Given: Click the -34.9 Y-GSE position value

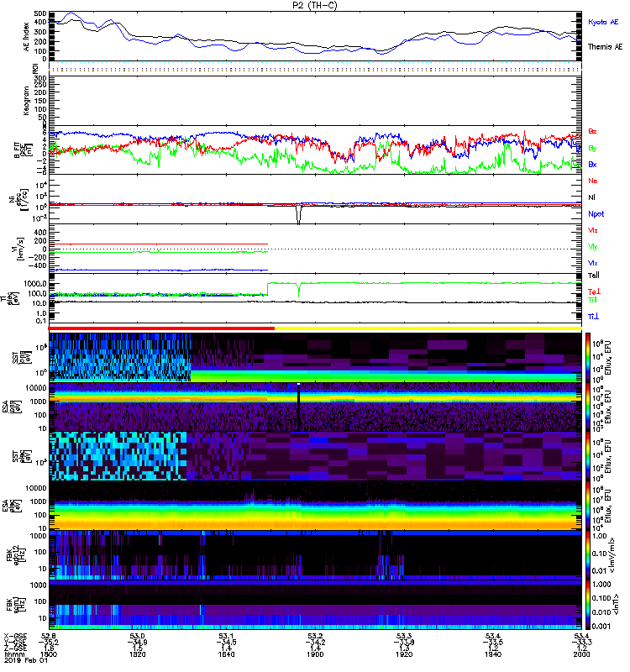Looking at the screenshot, I should tap(137, 642).
